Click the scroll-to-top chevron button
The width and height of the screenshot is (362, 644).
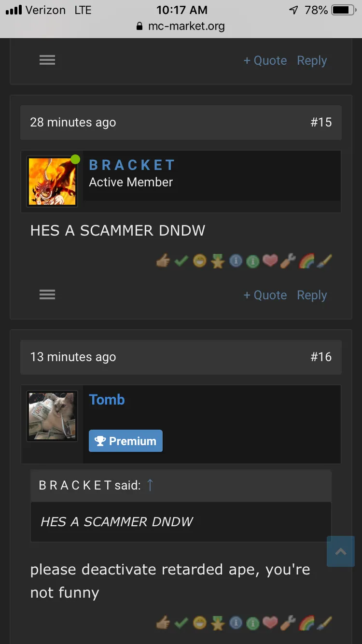[341, 551]
